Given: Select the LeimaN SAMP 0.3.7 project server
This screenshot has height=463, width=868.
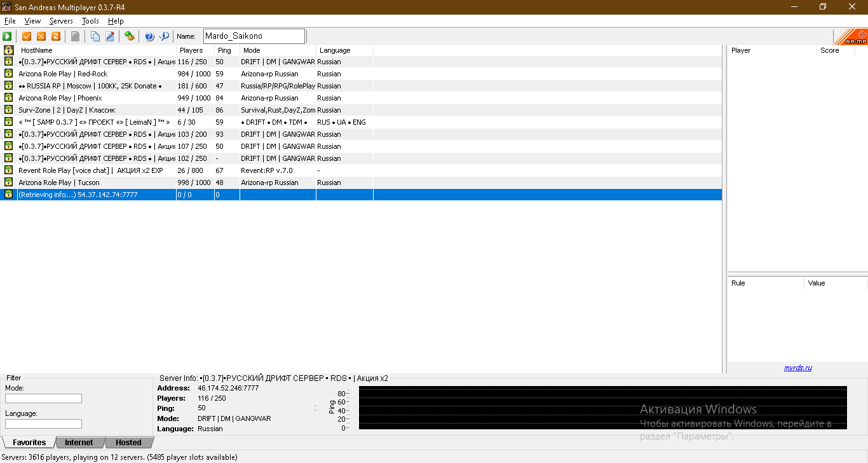Looking at the screenshot, I should click(361, 122).
